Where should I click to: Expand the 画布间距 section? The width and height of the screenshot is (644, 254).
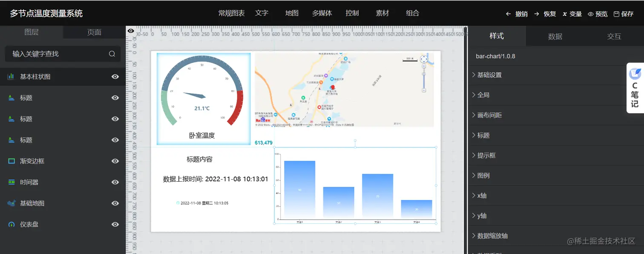point(556,115)
